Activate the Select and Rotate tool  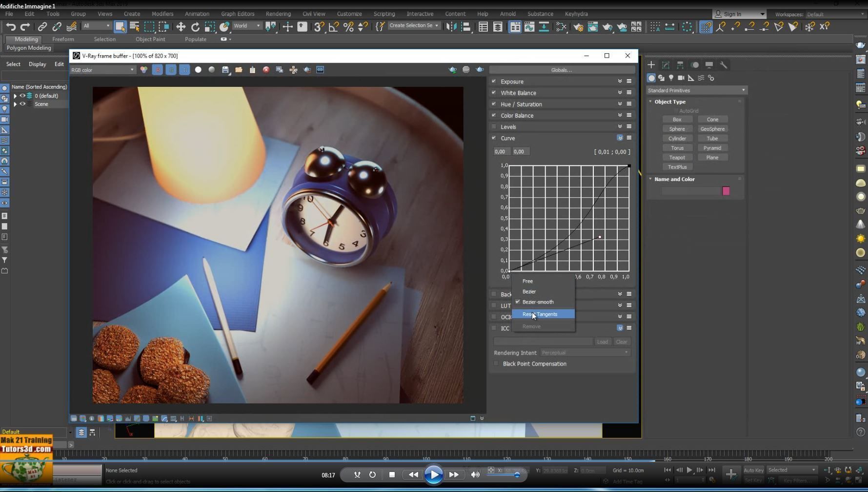coord(195,27)
